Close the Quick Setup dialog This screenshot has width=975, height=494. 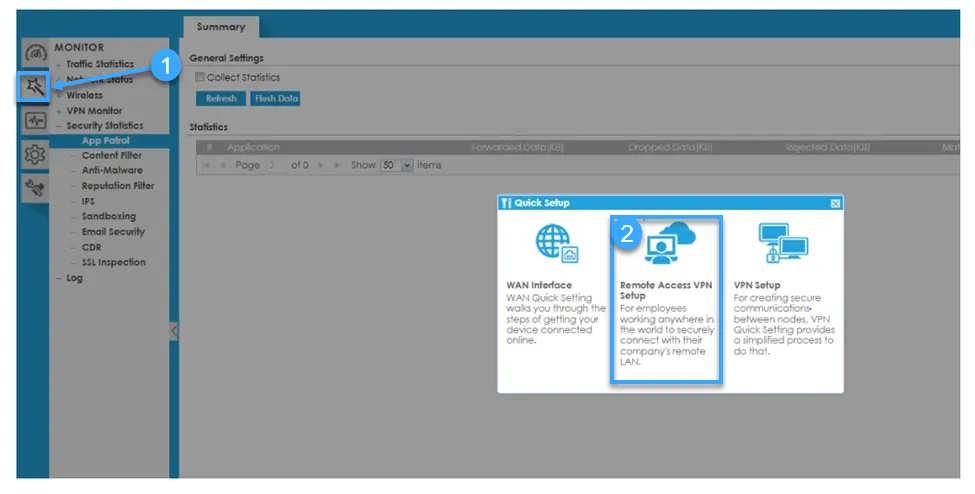click(835, 203)
